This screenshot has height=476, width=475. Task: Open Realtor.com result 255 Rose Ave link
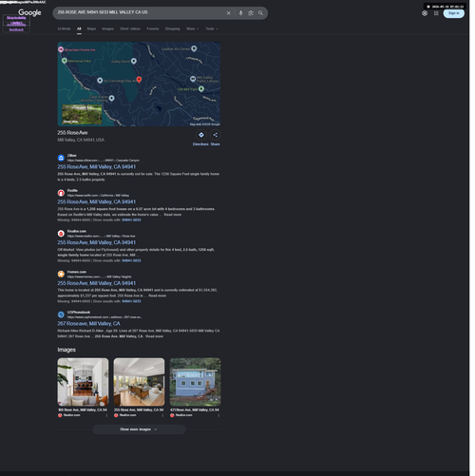[x=96, y=242]
